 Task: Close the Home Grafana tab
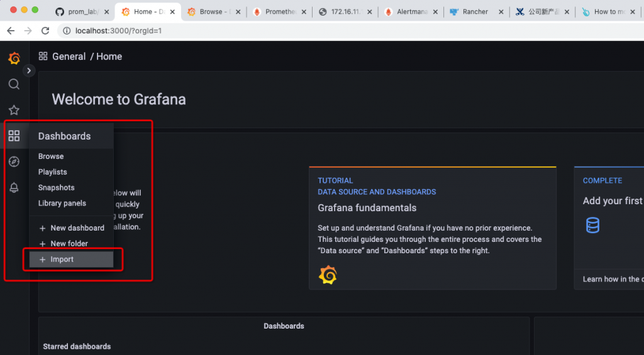click(x=172, y=12)
